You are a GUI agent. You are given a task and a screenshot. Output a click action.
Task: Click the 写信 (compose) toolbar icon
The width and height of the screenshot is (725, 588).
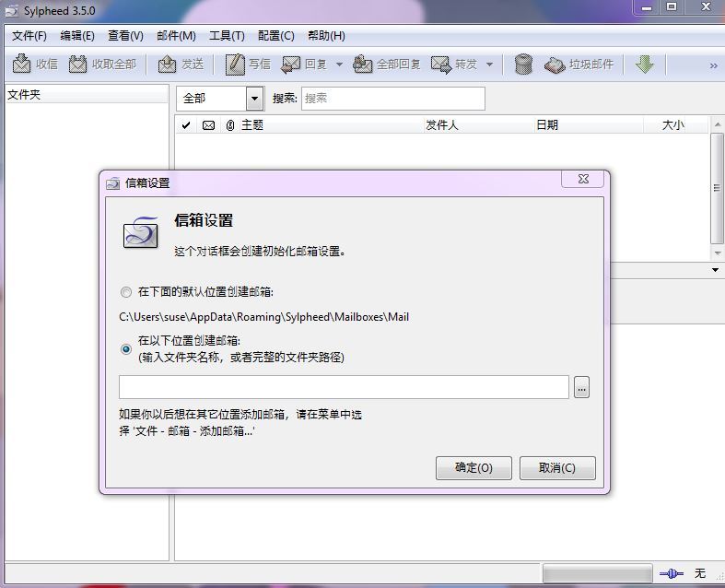click(235, 64)
